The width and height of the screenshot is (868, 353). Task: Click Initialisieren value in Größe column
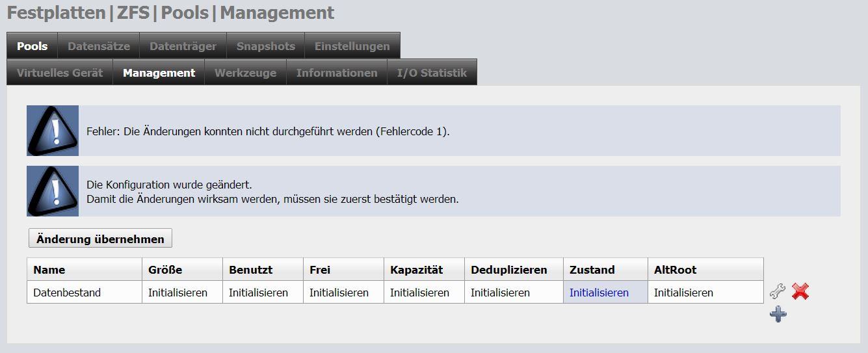[x=178, y=293]
